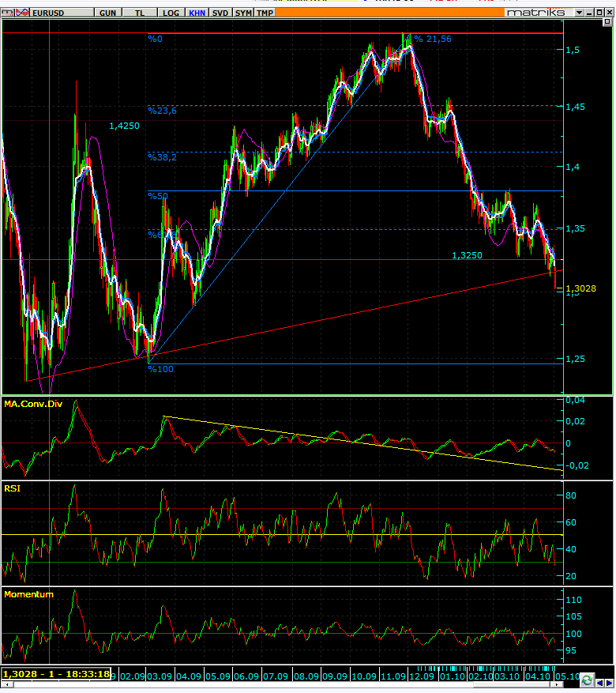
Task: Click the EURUSD symbol field
Action: (62, 13)
